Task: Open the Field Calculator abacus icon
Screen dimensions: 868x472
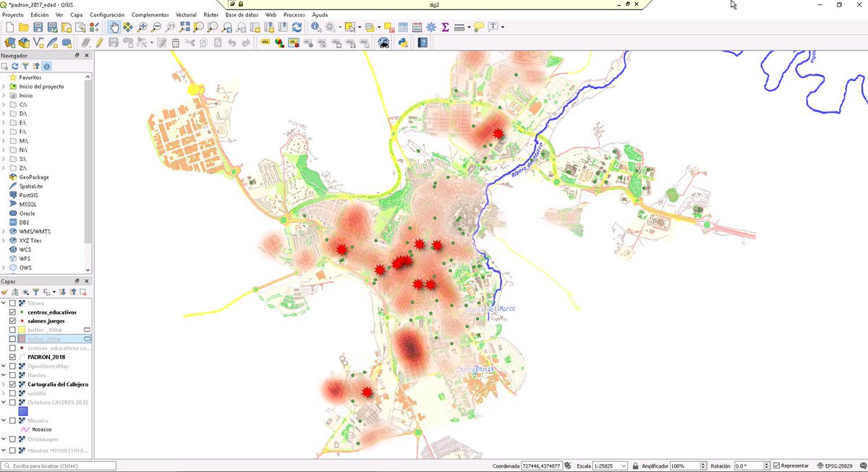Action: coord(417,27)
